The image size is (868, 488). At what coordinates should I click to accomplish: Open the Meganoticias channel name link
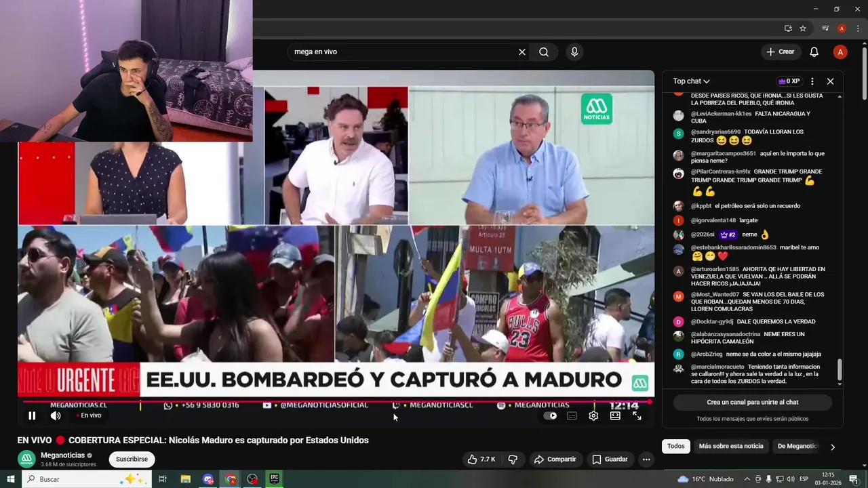(63, 455)
